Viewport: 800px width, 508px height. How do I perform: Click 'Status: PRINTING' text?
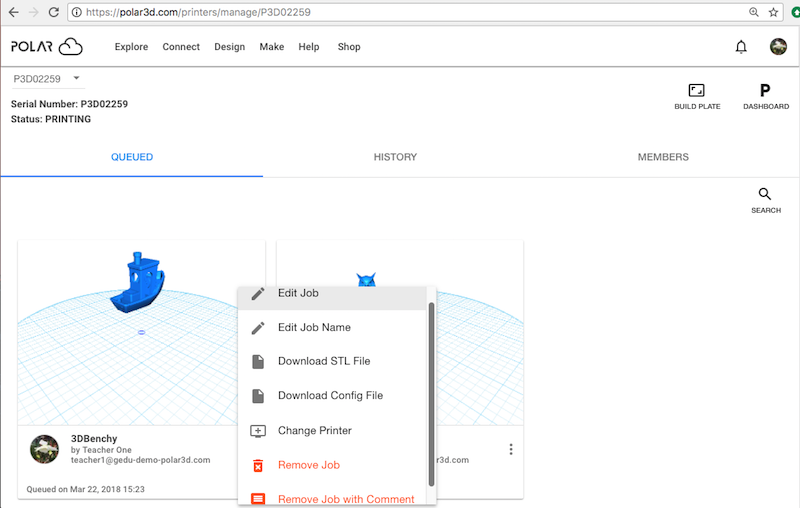click(51, 119)
